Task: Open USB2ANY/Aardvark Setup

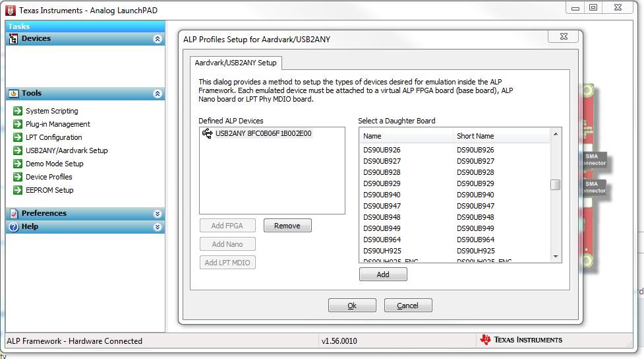Action: coord(67,150)
